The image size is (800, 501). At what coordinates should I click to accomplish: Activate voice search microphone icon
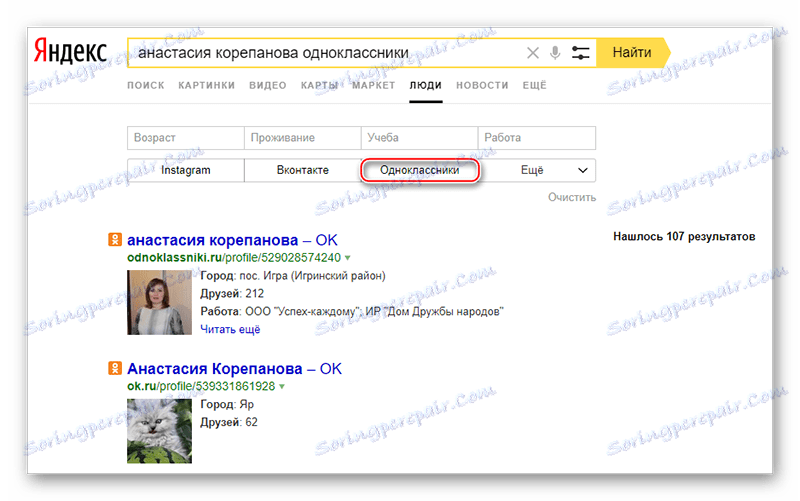point(555,53)
